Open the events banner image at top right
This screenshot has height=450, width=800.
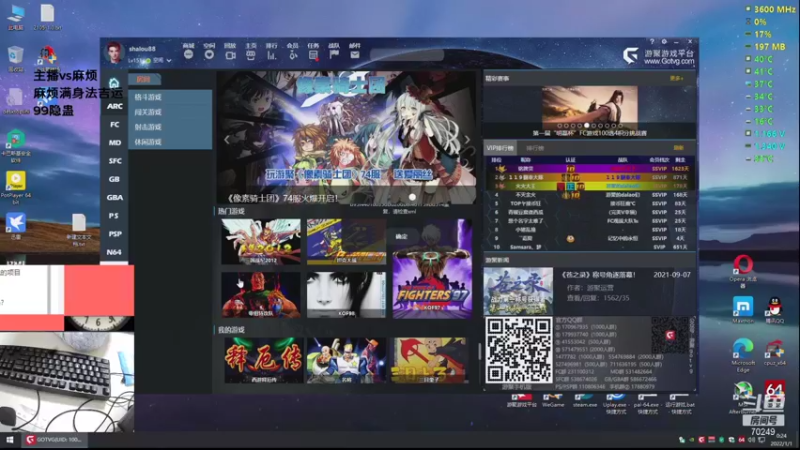(590, 107)
